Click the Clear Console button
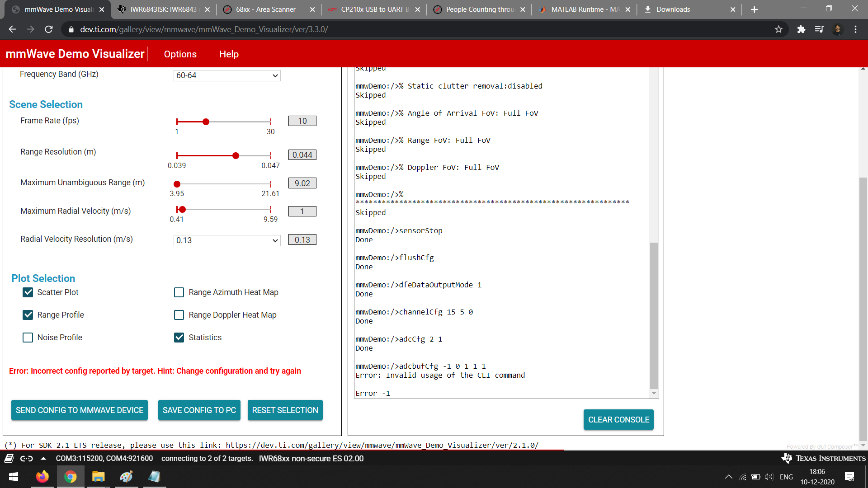 (618, 420)
